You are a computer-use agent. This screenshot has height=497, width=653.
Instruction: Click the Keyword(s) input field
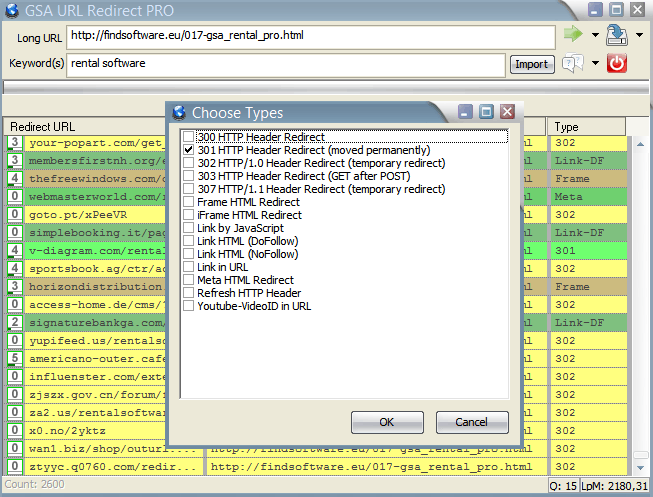286,65
